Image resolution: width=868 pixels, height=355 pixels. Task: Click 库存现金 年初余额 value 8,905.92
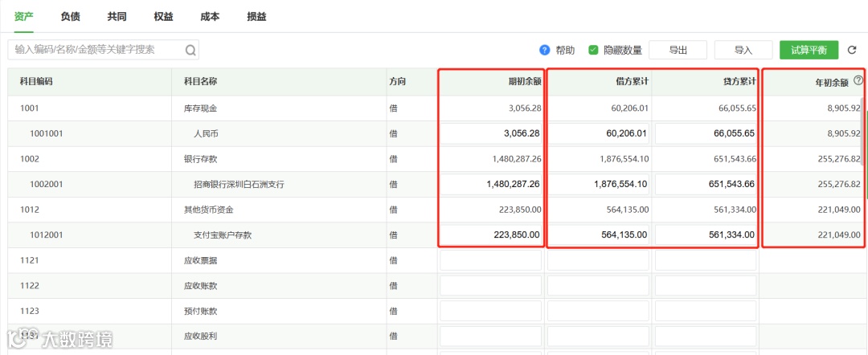pyautogui.click(x=842, y=108)
